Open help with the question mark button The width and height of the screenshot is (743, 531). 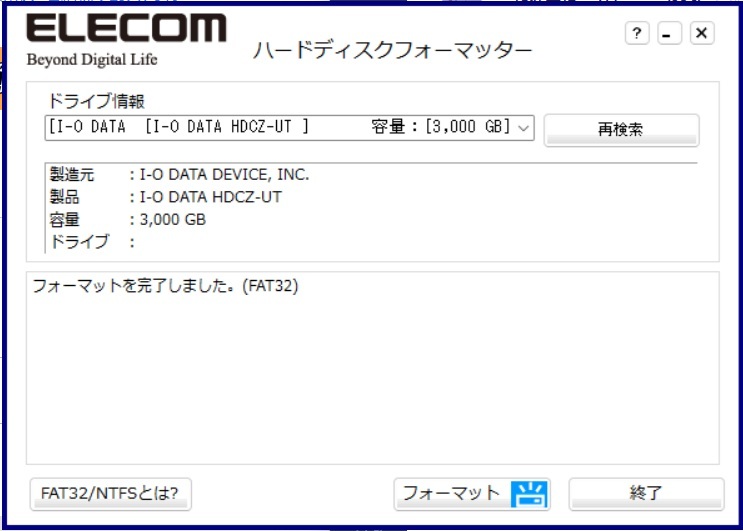click(637, 33)
